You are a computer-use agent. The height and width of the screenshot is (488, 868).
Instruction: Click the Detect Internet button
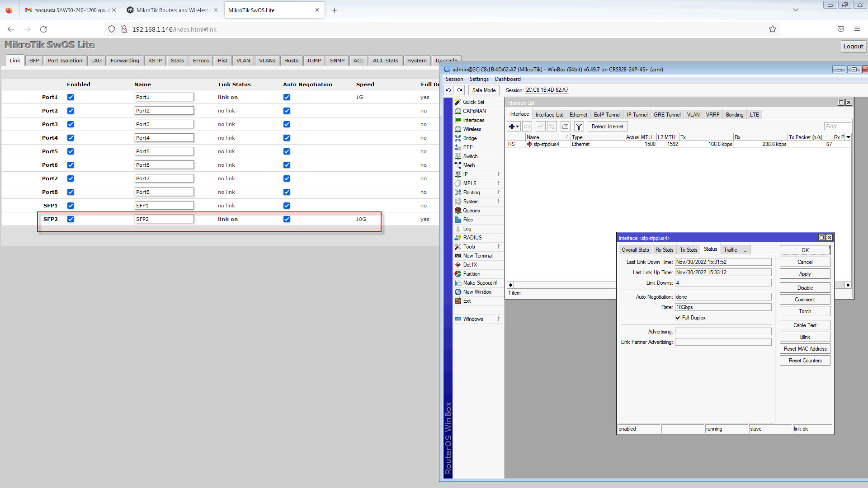(x=607, y=127)
